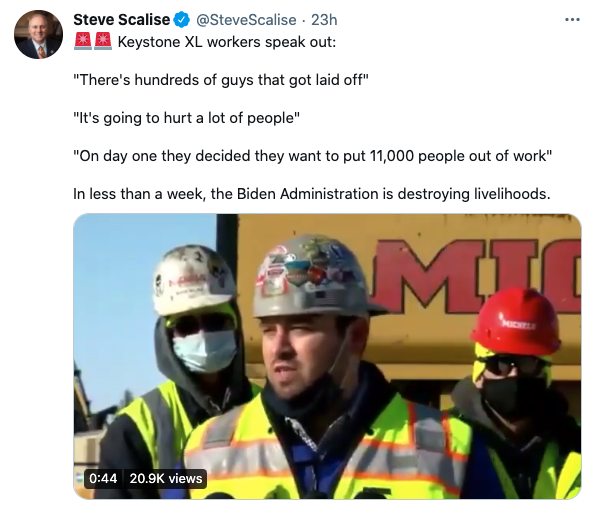Screen dimensions: 596x507
Task: Click the first red siren emoji
Action: pyautogui.click(x=83, y=41)
